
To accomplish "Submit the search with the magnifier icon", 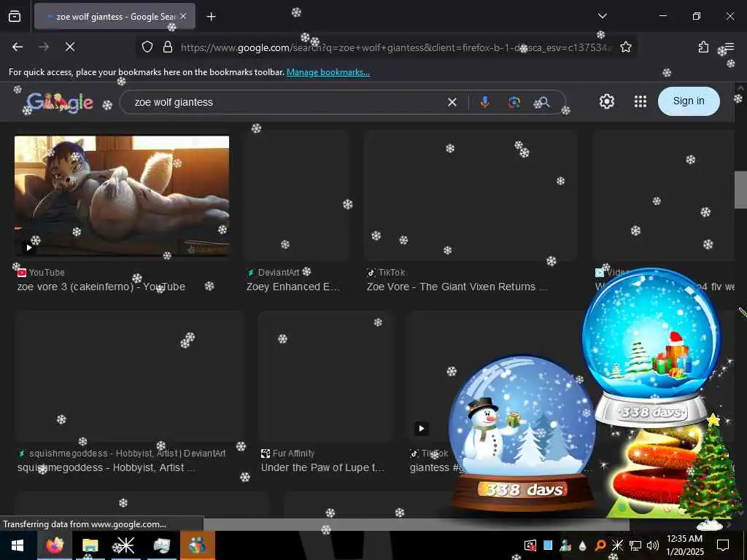I will click(543, 102).
